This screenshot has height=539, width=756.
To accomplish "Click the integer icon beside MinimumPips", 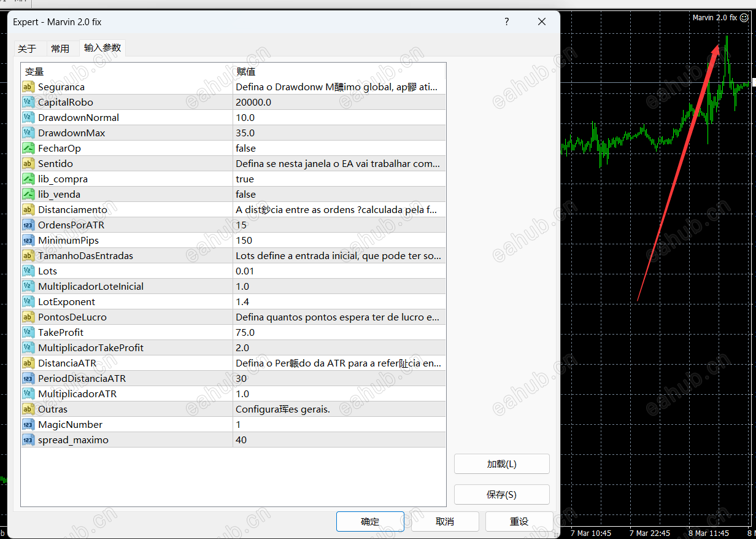I will tap(28, 241).
